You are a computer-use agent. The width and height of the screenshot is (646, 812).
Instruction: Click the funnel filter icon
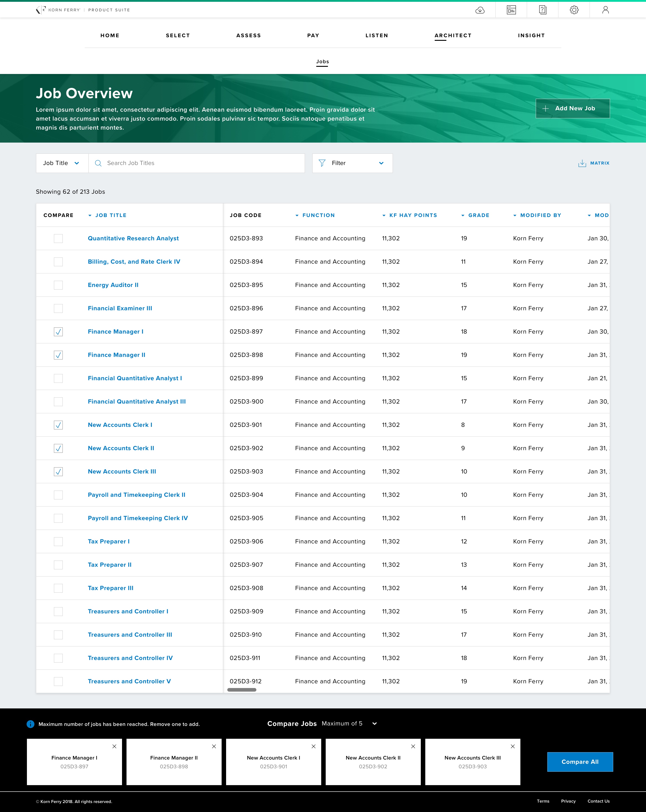[x=322, y=163]
